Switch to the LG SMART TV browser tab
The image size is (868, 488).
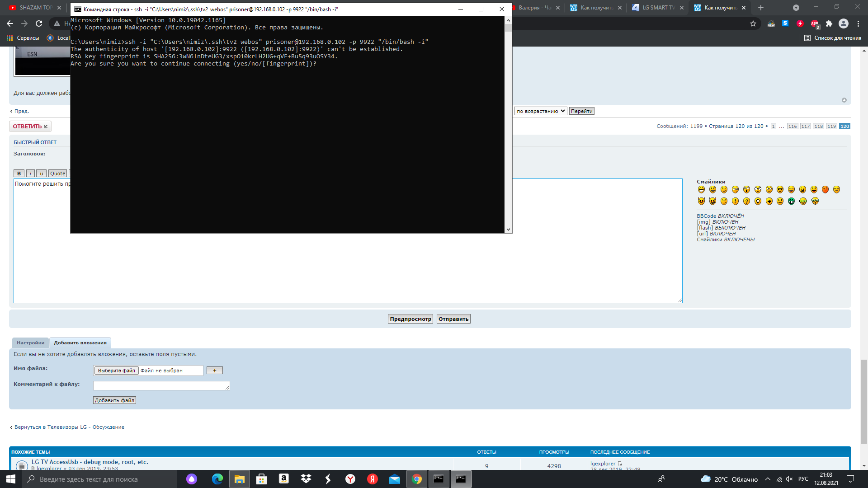[x=658, y=8]
